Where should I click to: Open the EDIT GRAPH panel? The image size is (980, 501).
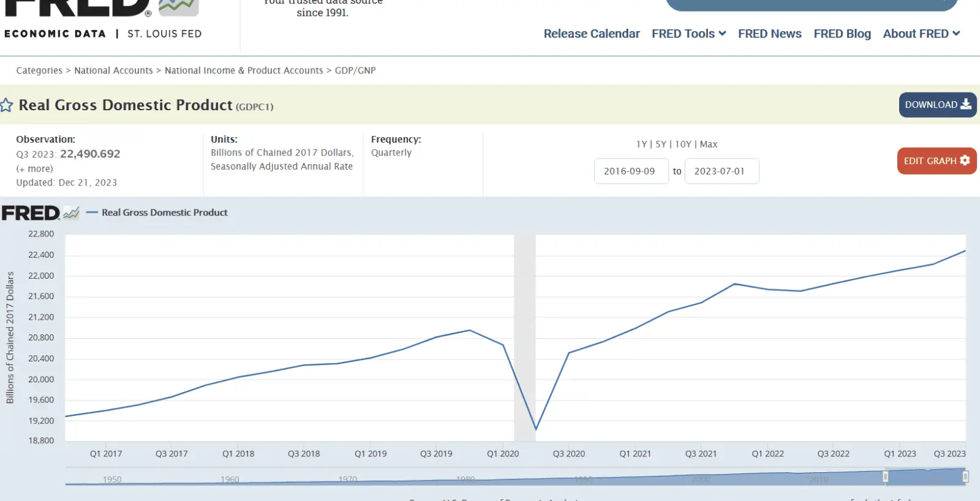(x=936, y=161)
